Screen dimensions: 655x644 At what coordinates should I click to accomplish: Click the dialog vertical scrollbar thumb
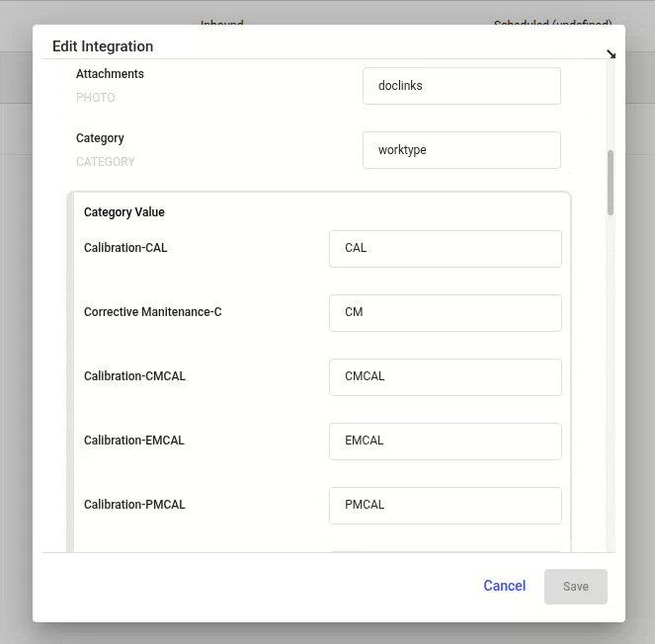(x=611, y=183)
